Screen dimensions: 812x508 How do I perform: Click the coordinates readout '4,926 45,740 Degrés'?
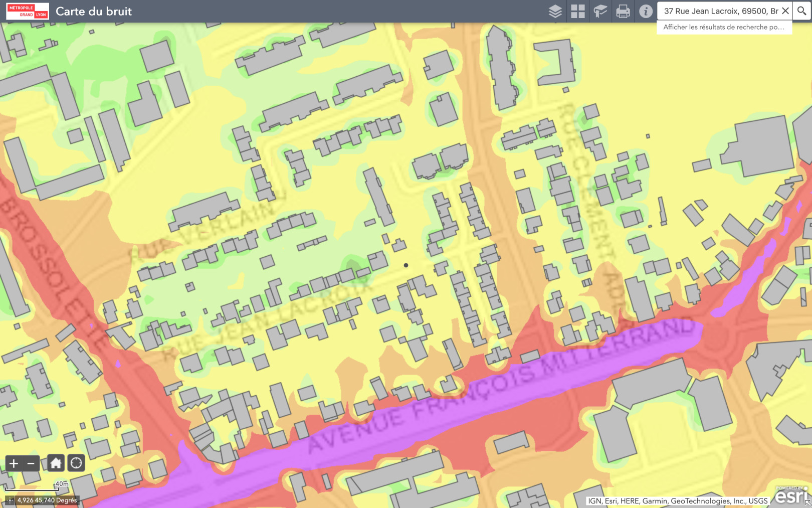click(x=47, y=500)
